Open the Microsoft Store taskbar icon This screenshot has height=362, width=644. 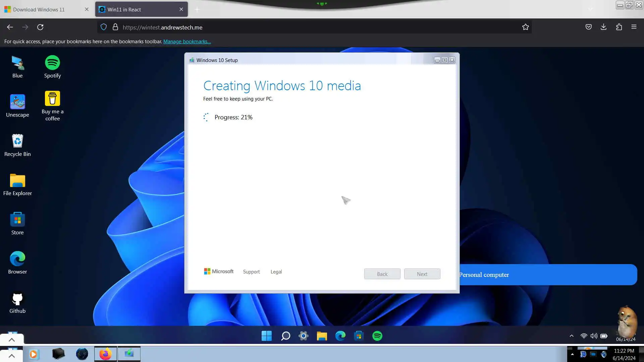(359, 336)
